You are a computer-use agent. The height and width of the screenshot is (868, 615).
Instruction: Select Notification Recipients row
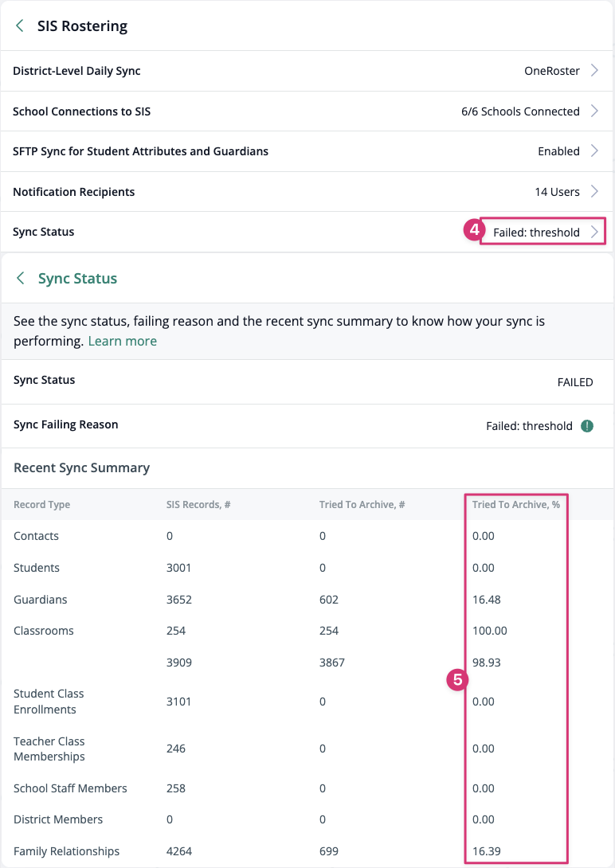point(307,192)
